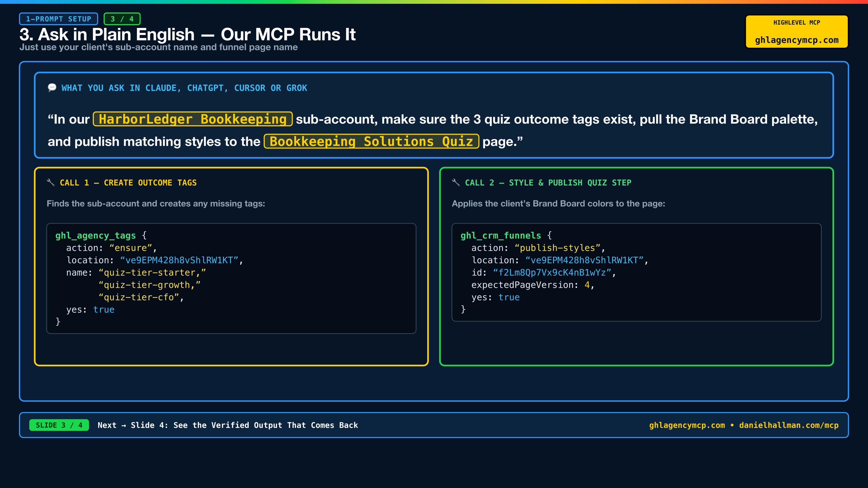This screenshot has width=868, height=488.
Task: Click the expectedPageVersion value 4
Action: click(587, 285)
